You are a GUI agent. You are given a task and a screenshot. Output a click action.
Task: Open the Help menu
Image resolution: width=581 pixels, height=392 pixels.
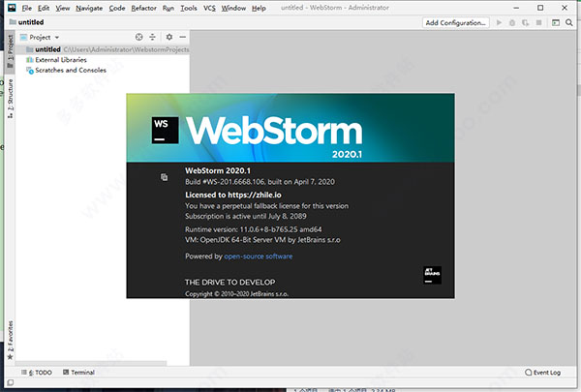(x=259, y=8)
